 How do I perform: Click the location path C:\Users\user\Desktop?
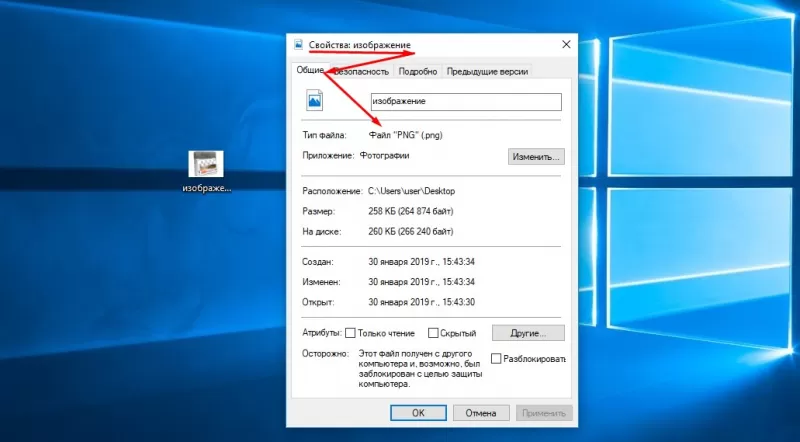click(411, 191)
